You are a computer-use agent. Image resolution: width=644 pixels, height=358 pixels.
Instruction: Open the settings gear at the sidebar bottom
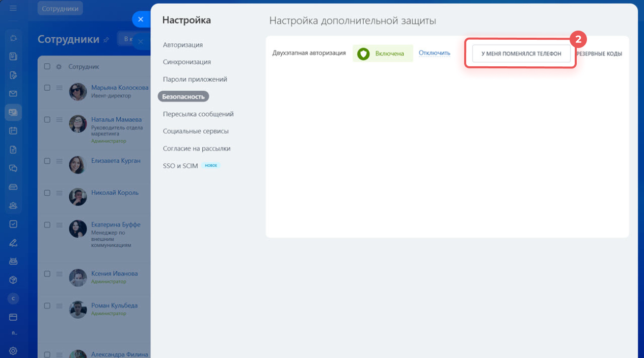coord(13,350)
